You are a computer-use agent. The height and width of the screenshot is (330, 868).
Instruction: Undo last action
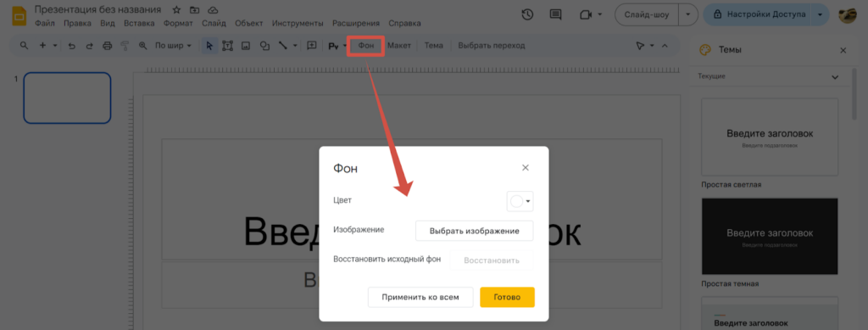click(71, 46)
